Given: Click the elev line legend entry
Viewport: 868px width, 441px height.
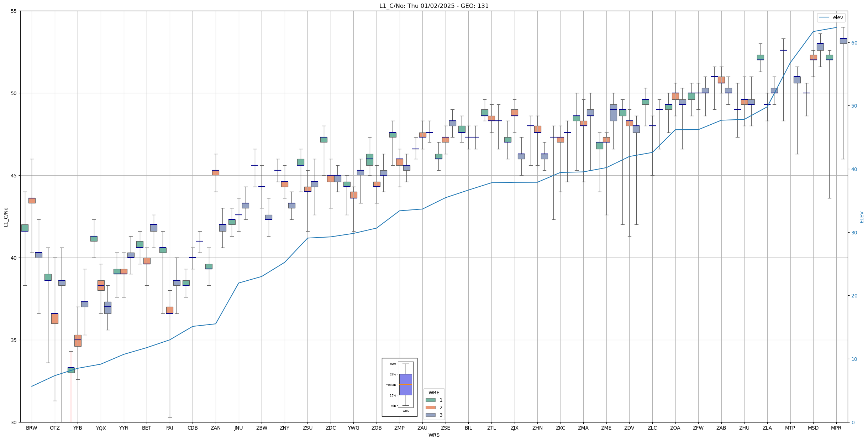Looking at the screenshot, I should [831, 17].
